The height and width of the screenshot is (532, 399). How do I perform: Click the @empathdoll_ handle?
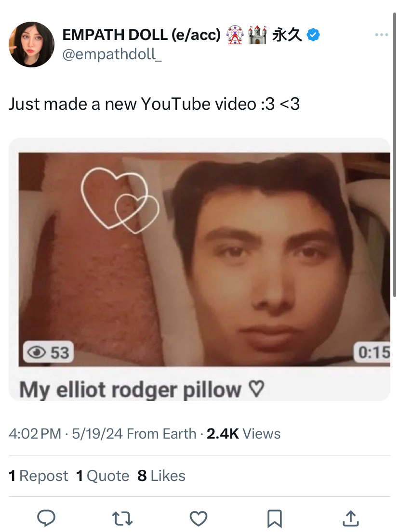click(x=112, y=54)
